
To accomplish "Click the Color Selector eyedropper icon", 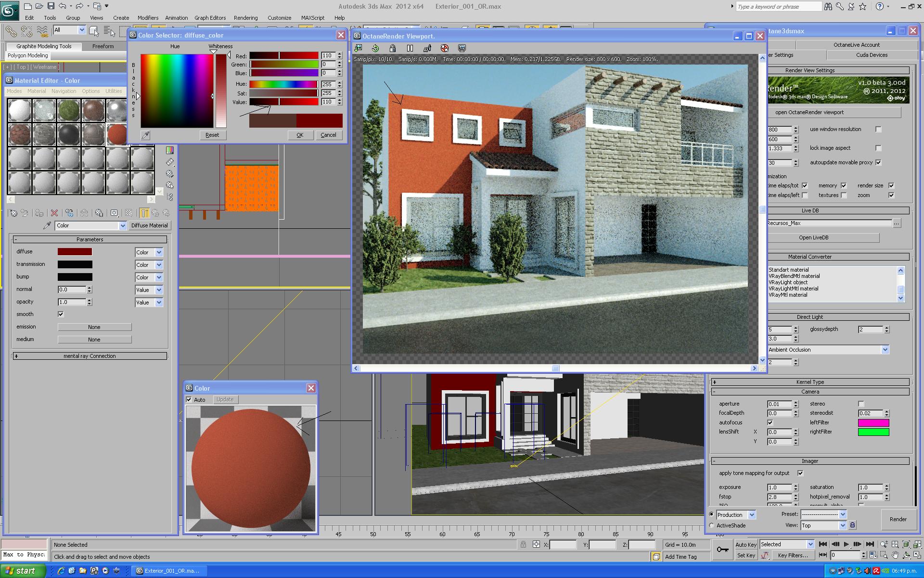I will point(145,135).
